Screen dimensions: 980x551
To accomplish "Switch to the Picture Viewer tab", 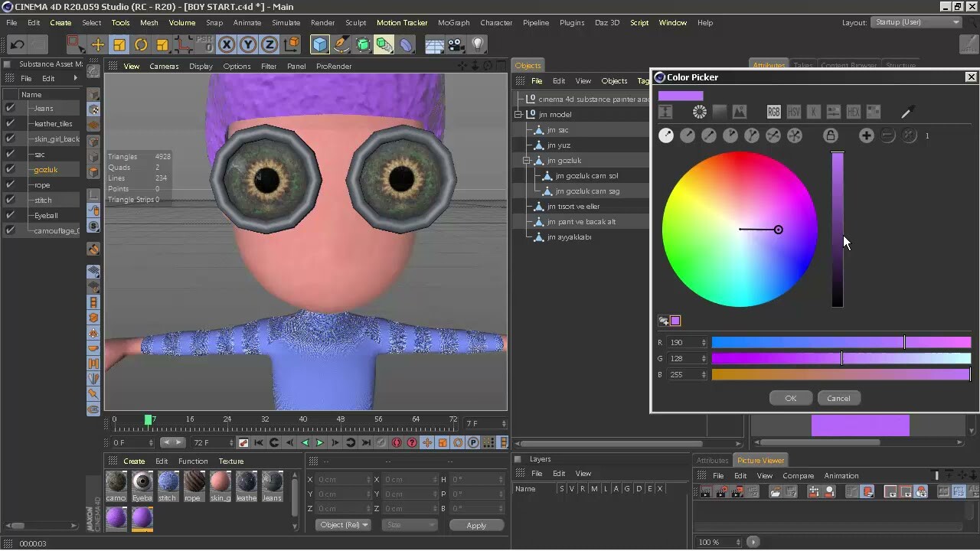I will click(760, 460).
